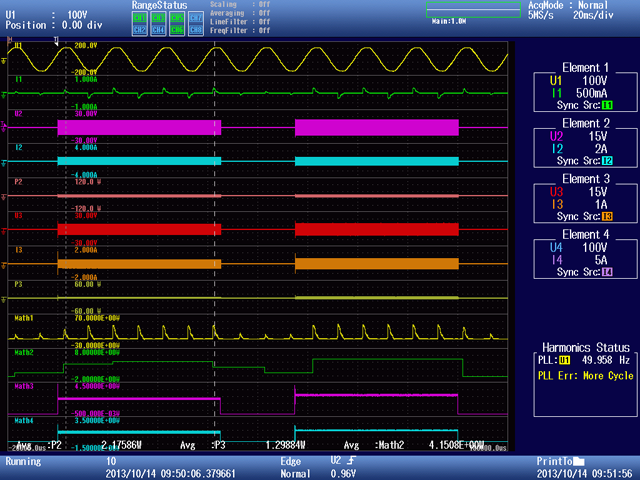Click the P3 ground level marker at left edge

4,300
